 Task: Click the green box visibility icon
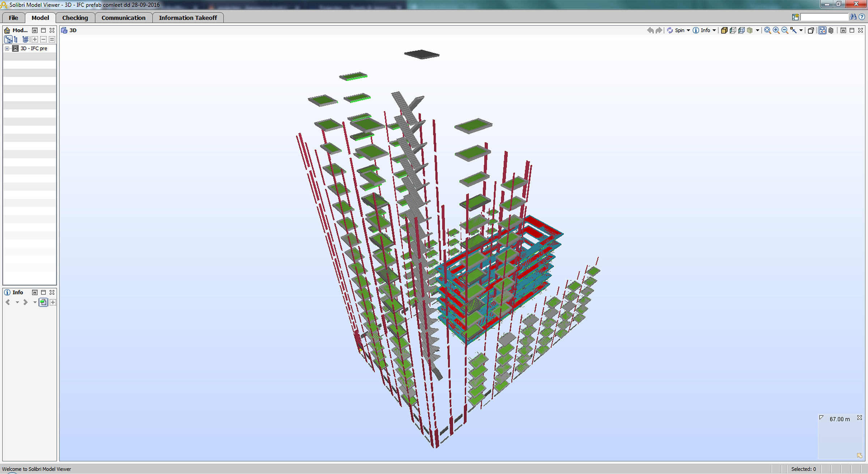click(x=750, y=30)
